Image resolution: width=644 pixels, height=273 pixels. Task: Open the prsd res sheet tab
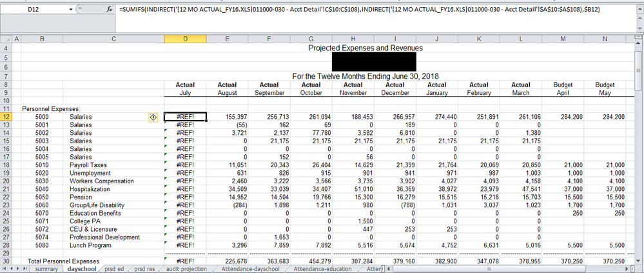pos(144,269)
